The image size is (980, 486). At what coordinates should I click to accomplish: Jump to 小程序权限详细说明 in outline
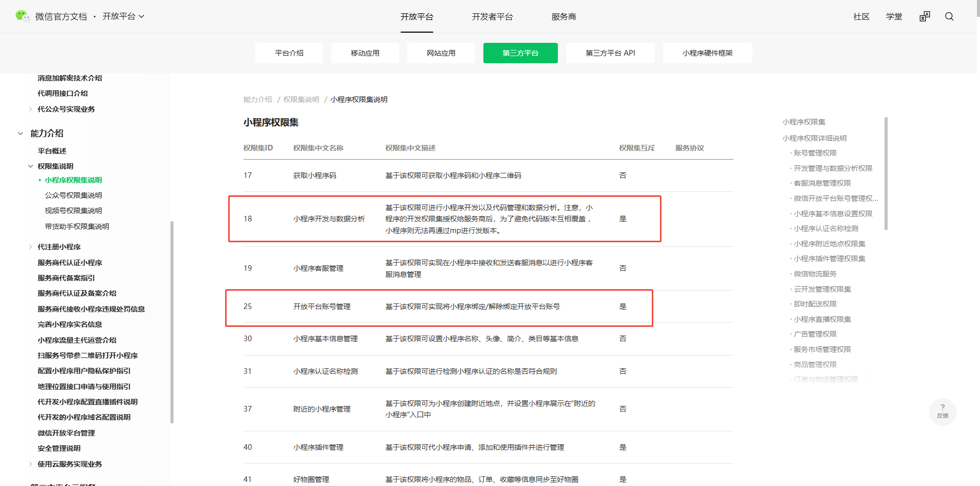coord(815,138)
